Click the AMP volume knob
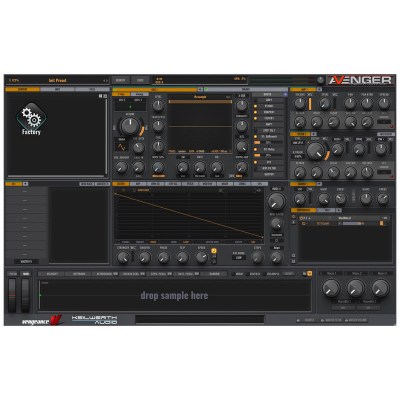Screen dimensions: 400x400 [300, 104]
